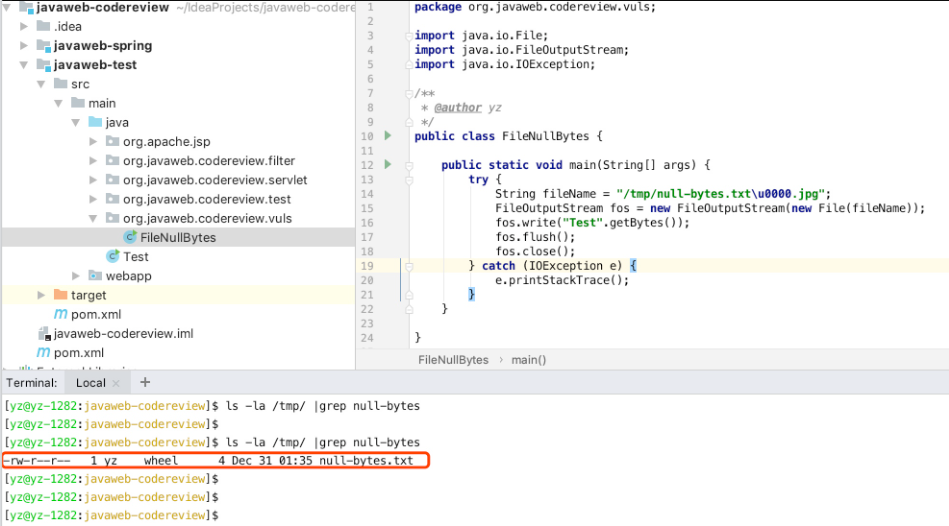
Task: Collapse the javaweb-test module arrow
Action: coord(24,65)
